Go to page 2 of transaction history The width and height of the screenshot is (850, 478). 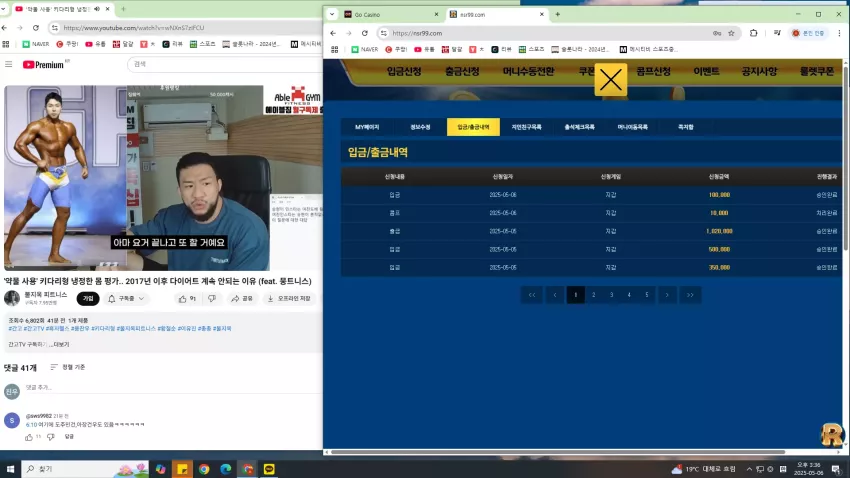pos(594,295)
